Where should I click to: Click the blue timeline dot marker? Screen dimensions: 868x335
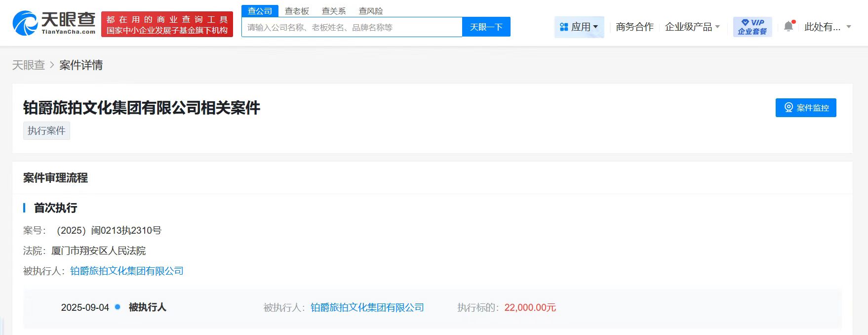(118, 307)
